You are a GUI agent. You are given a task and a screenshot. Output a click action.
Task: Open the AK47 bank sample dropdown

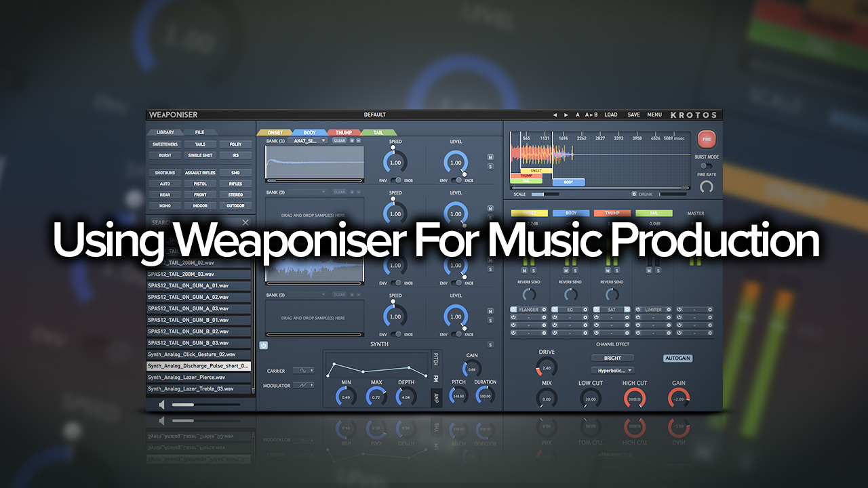307,140
